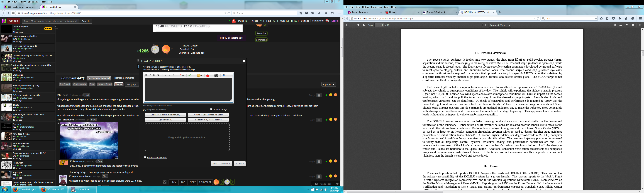Enable Post as anonymous checkbox
The height and width of the screenshot is (193, 644).
tap(145, 157)
